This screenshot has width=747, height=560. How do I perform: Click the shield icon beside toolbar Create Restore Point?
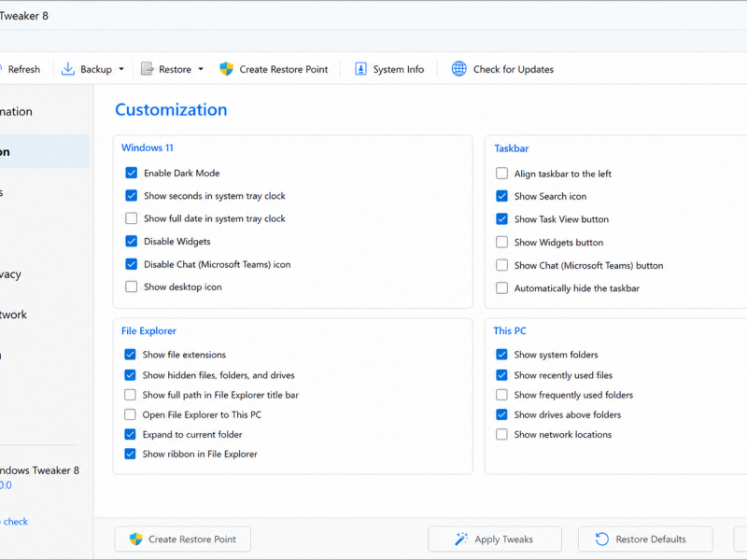tap(226, 69)
